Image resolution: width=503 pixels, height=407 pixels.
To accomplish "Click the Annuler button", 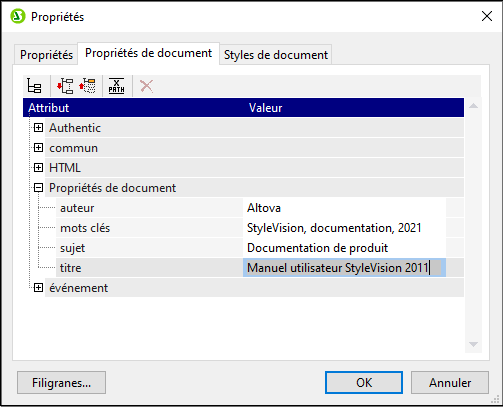I will [x=450, y=383].
